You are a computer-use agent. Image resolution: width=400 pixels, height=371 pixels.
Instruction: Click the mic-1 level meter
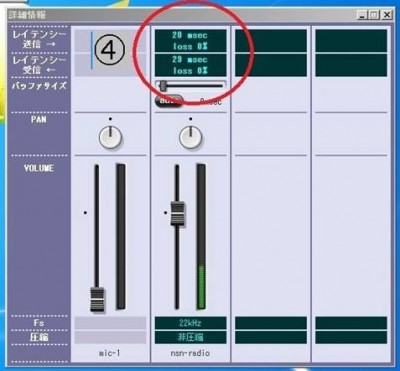(121, 236)
